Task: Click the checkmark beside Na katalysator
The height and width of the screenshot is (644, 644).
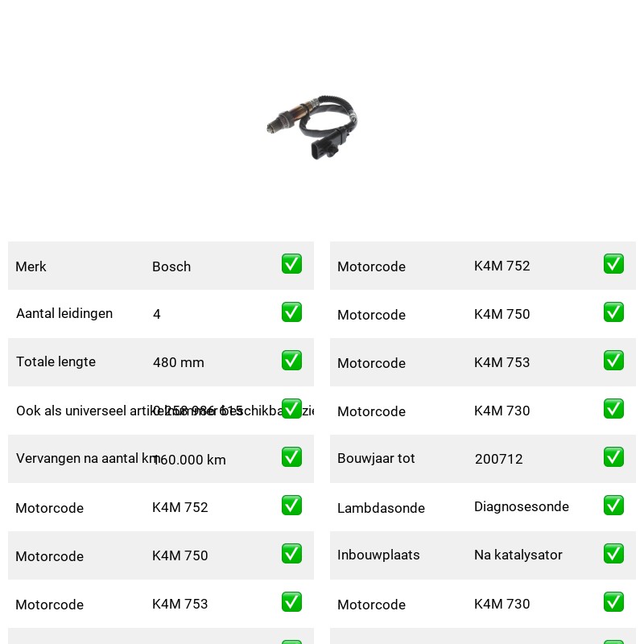Action: click(613, 554)
